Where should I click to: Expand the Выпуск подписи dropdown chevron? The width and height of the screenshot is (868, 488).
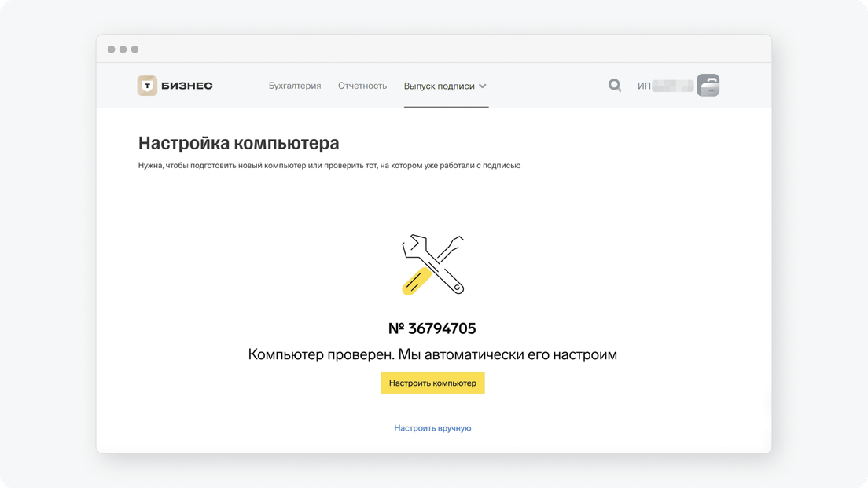483,86
